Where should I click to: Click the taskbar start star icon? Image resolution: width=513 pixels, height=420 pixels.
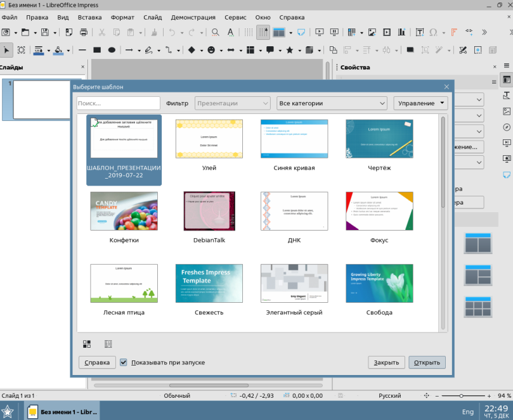[7, 412]
